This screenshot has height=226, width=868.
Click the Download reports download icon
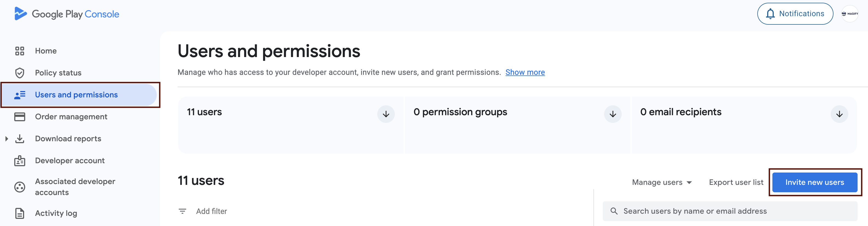[x=19, y=138]
